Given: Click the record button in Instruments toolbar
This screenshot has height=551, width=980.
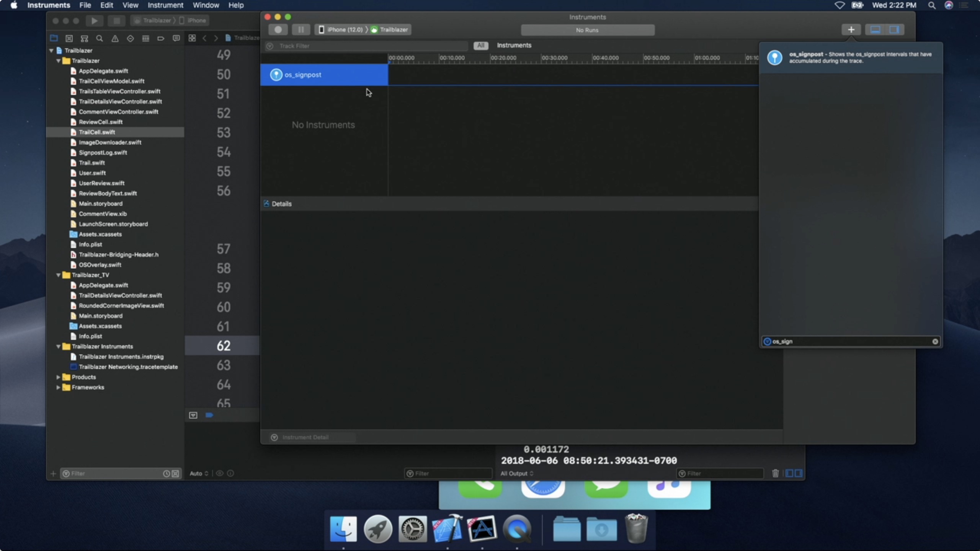Looking at the screenshot, I should (278, 29).
